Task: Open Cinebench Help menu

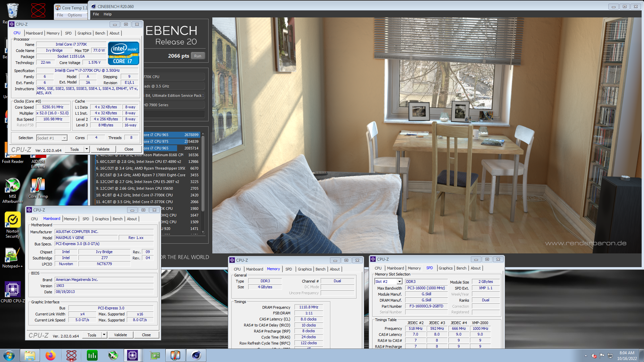Action: pyautogui.click(x=107, y=14)
